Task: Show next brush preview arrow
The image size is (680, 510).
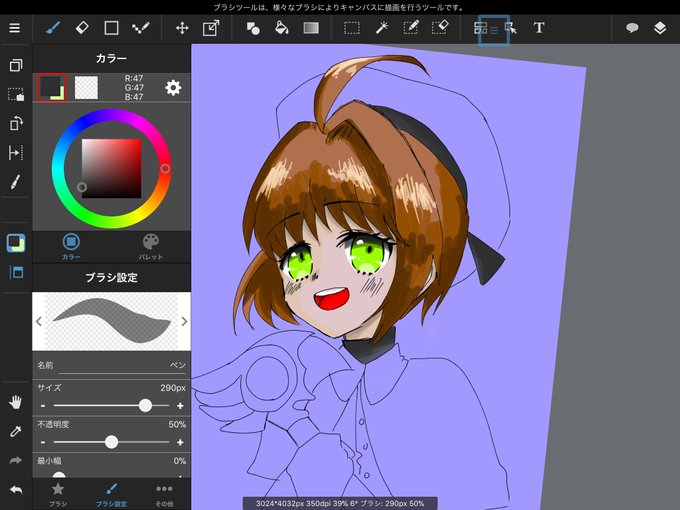Action: (x=184, y=321)
